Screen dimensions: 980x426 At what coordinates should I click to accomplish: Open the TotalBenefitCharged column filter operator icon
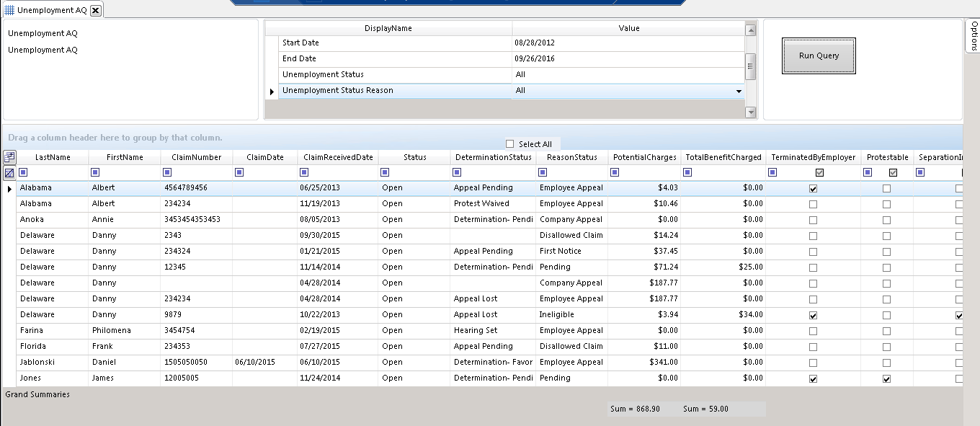[x=687, y=172]
